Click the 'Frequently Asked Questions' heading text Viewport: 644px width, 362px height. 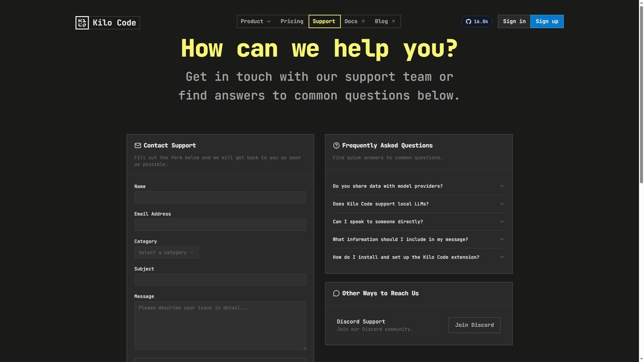click(x=387, y=145)
